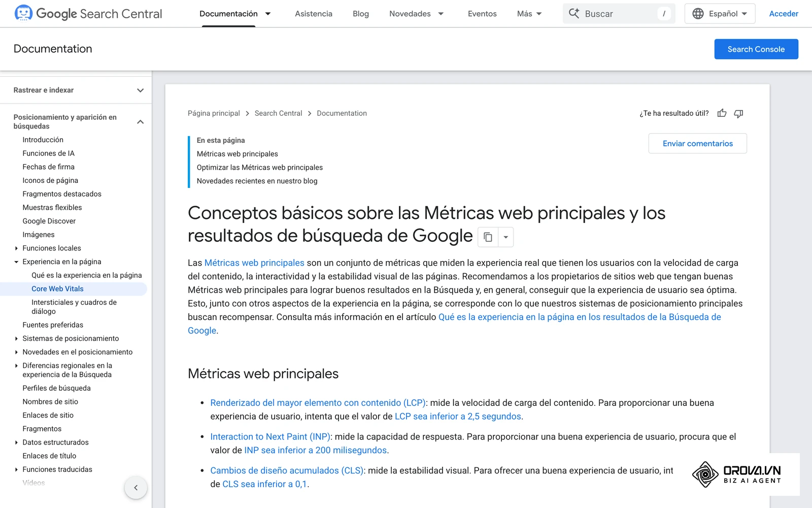The height and width of the screenshot is (508, 812).
Task: Copy page using the copy icon beside title
Action: click(488, 237)
